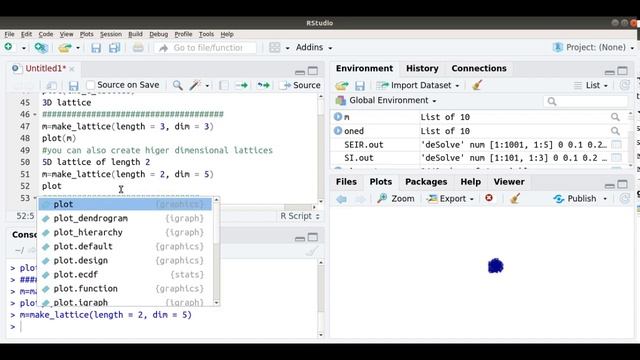This screenshot has height=360, width=640.
Task: Click the autocomplete list scrollbar down arrow
Action: [216, 303]
